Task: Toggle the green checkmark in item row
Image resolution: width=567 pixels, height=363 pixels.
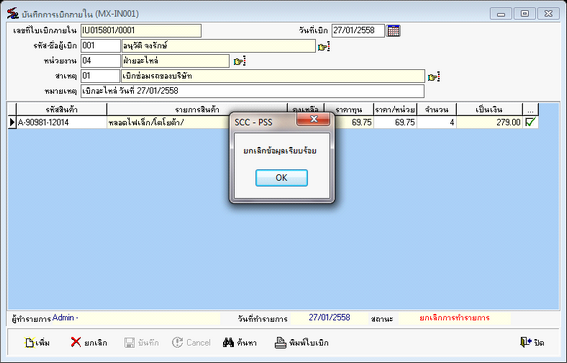Action: point(530,122)
